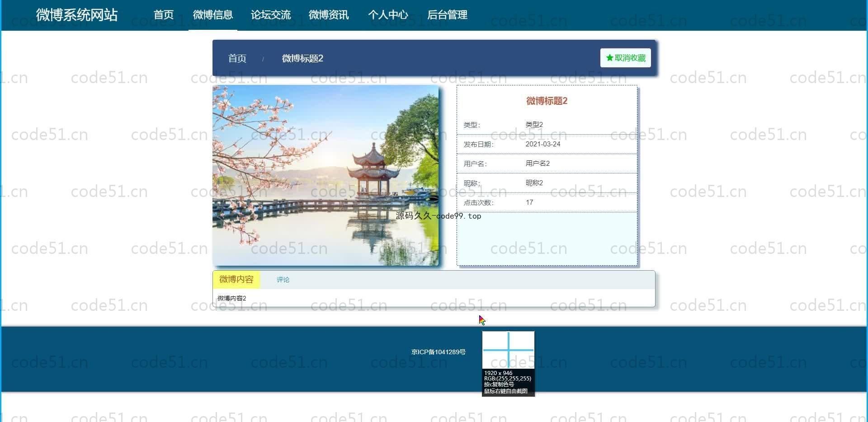Click the 点击次数: label

point(479,202)
